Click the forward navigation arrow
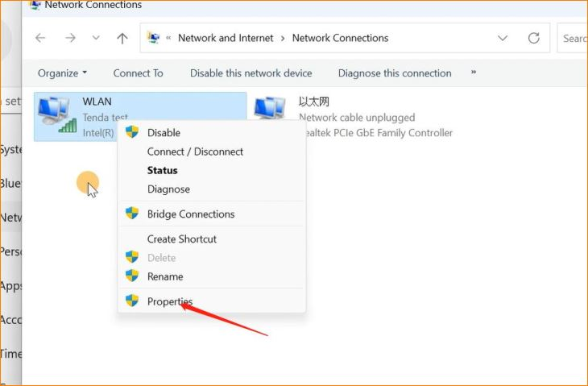This screenshot has width=588, height=386. pyautogui.click(x=69, y=38)
